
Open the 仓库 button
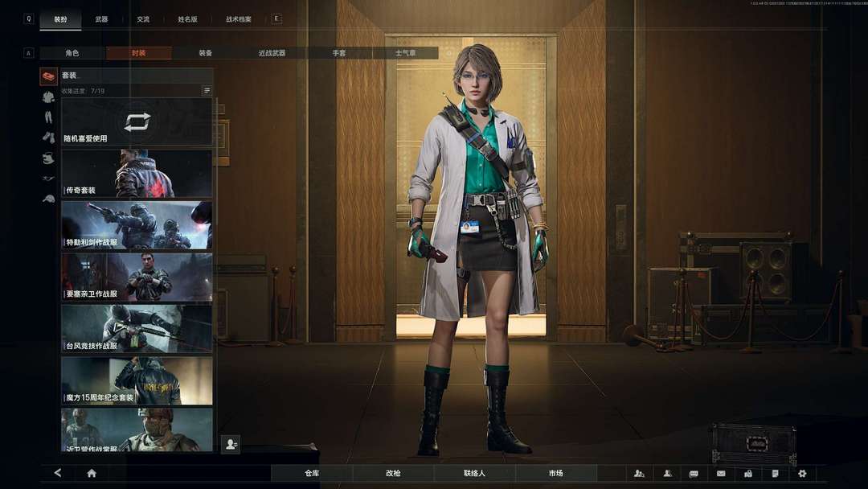[x=312, y=474]
